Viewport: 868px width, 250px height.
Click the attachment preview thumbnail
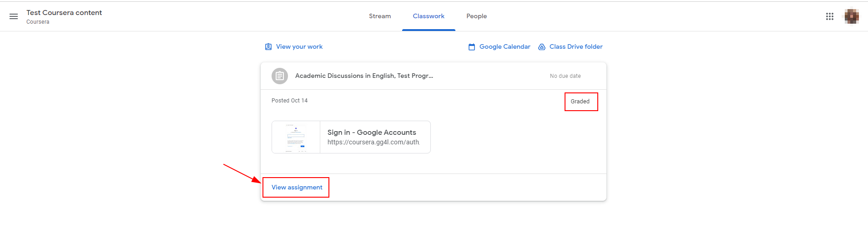(x=296, y=137)
